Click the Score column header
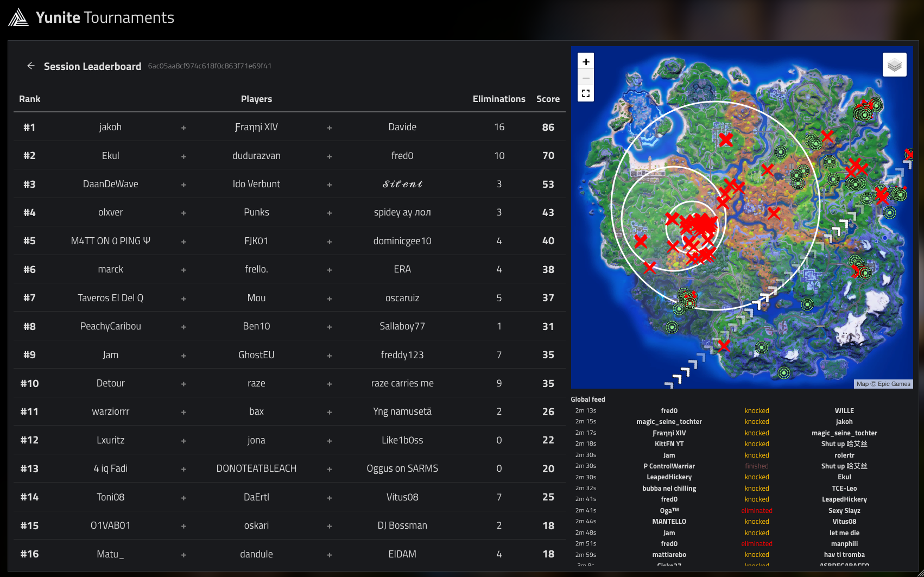Image resolution: width=924 pixels, height=577 pixels. 548,99
